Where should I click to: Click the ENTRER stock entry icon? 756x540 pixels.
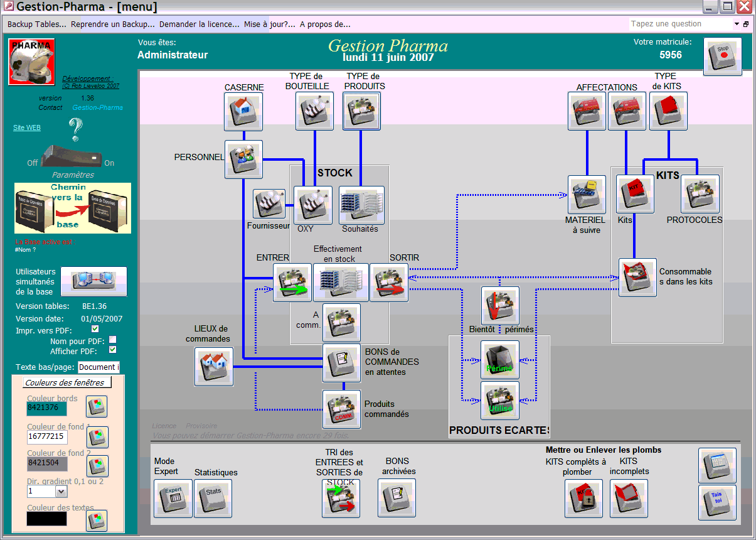click(292, 283)
